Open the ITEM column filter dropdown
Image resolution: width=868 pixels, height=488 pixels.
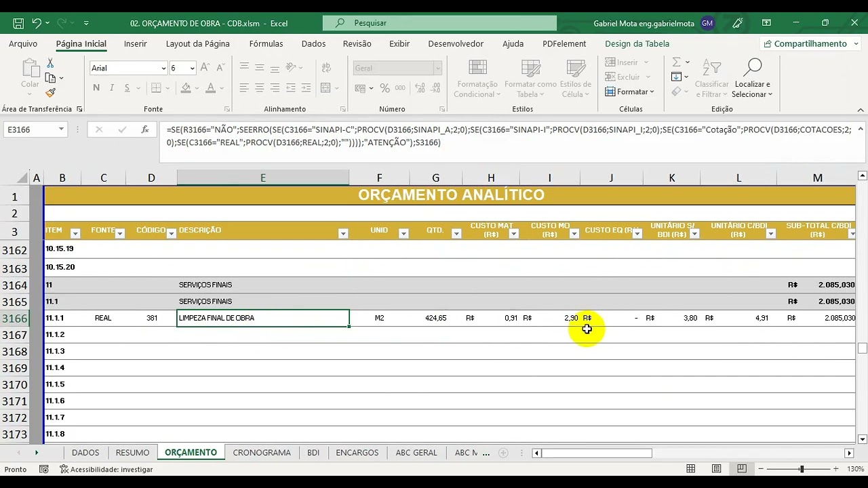point(75,234)
